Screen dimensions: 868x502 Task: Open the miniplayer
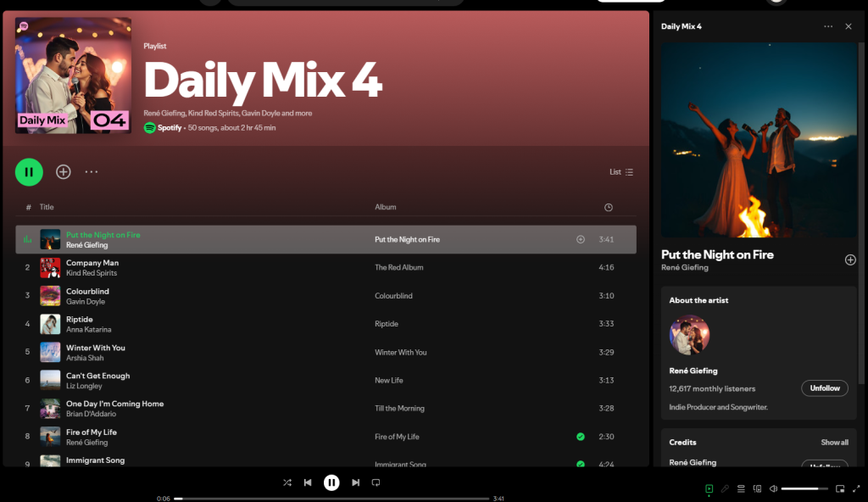click(840, 488)
